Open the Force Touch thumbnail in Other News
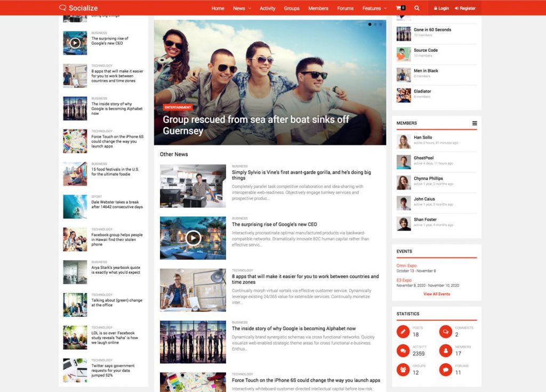This screenshot has height=392, width=546. 193,382
